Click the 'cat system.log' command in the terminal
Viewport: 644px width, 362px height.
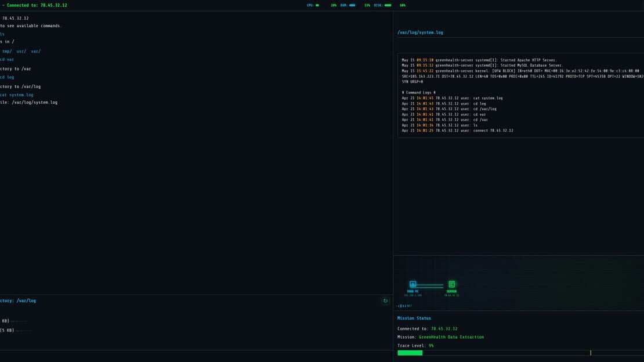coord(17,95)
